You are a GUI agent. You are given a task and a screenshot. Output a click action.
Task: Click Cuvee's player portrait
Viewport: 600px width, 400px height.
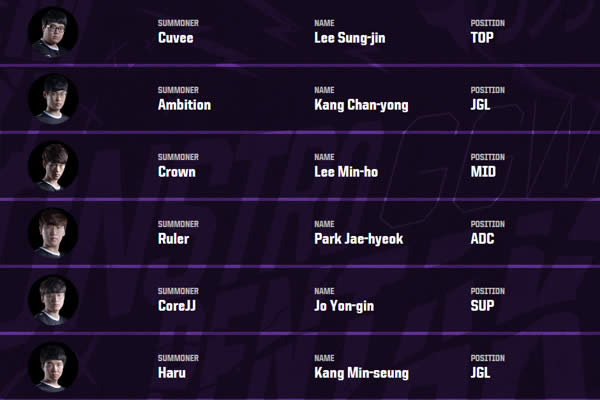(53, 30)
